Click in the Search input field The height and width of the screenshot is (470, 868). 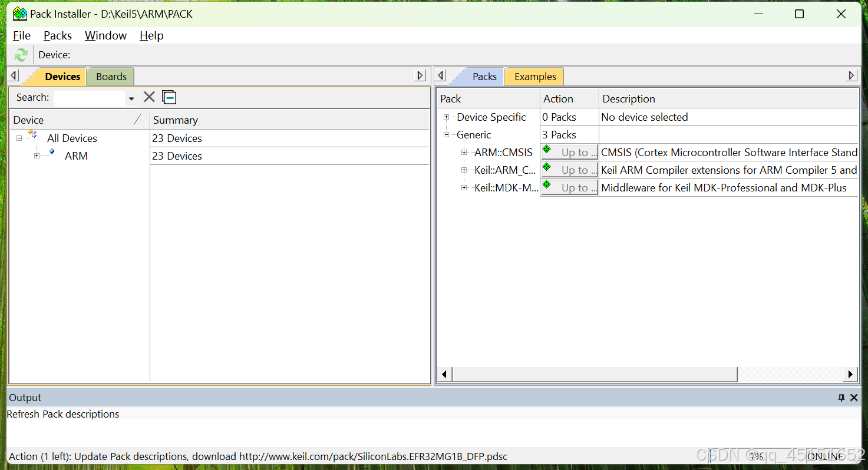pos(90,98)
